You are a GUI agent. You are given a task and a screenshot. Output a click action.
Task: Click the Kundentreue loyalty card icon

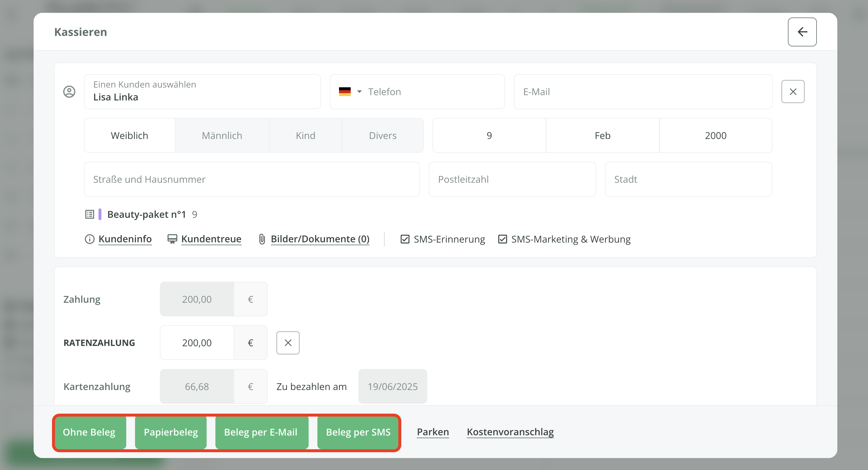[x=172, y=239]
